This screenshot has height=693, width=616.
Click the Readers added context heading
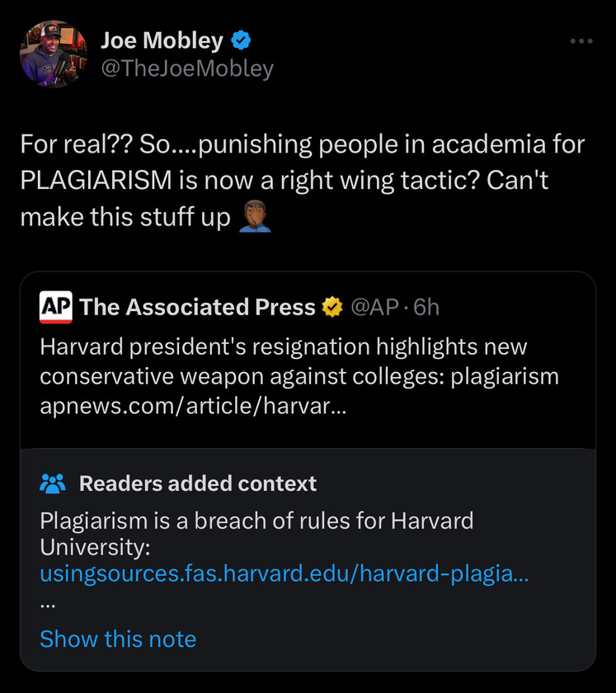pyautogui.click(x=198, y=483)
